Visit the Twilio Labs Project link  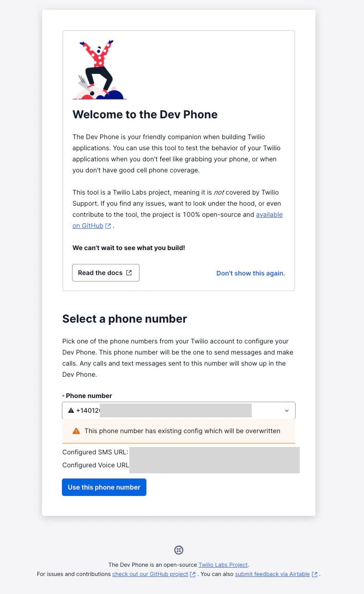click(223, 564)
